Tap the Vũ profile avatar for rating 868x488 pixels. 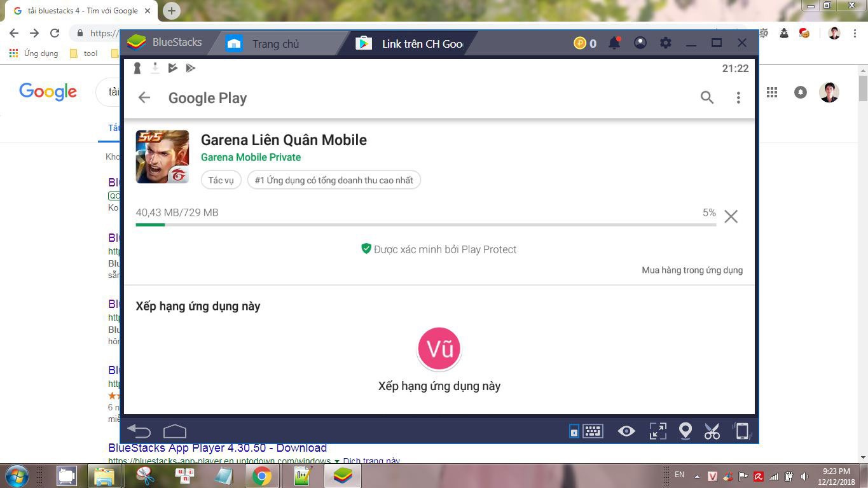(439, 349)
